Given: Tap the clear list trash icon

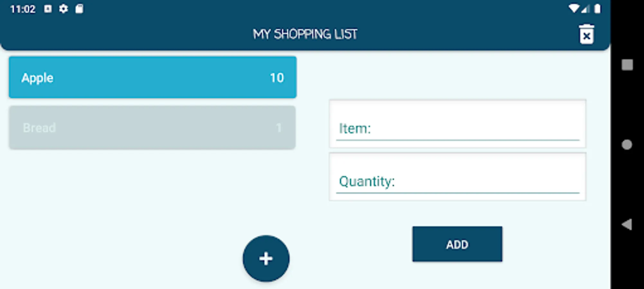Looking at the screenshot, I should pos(586,34).
